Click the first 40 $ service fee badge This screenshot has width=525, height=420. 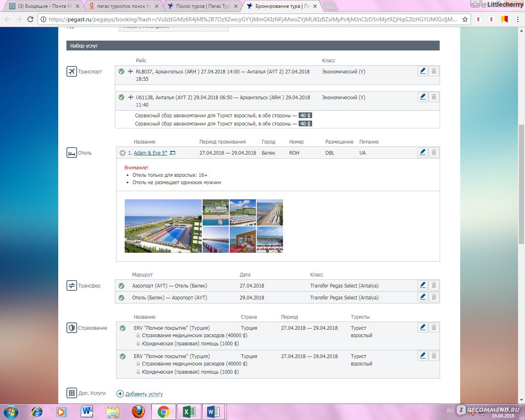tap(305, 115)
